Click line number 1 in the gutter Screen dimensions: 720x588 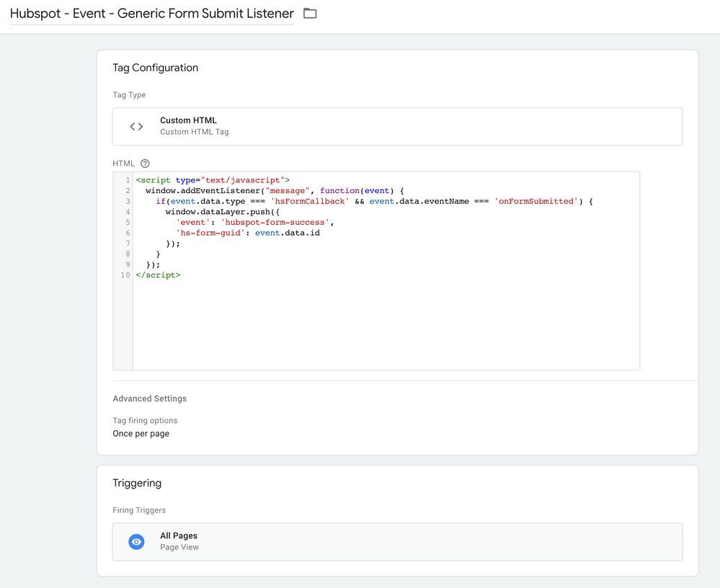128,180
